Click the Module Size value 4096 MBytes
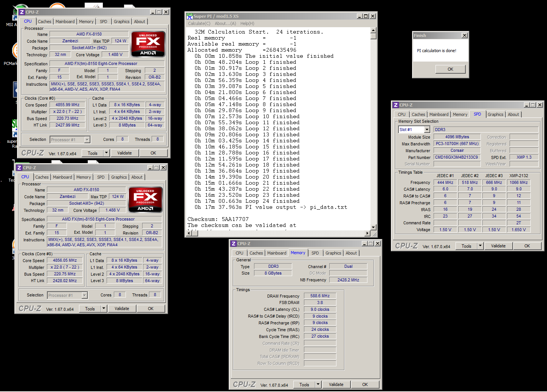 (x=457, y=137)
